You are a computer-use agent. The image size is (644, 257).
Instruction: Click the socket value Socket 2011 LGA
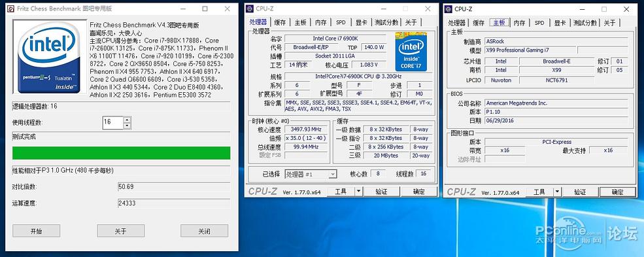click(335, 56)
